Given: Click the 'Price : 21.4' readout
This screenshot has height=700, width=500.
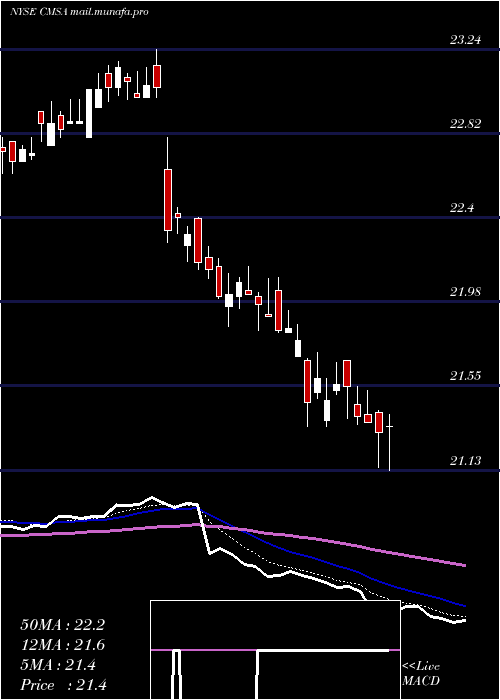Looking at the screenshot, I should 63,685.
